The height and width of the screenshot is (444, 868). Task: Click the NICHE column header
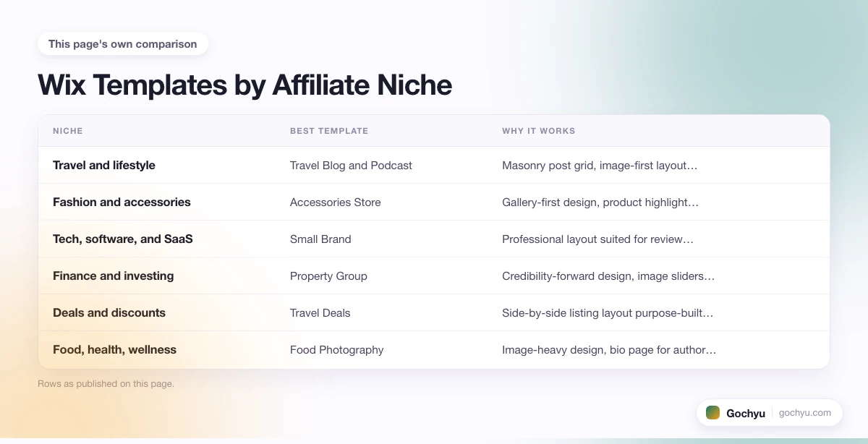tap(68, 131)
